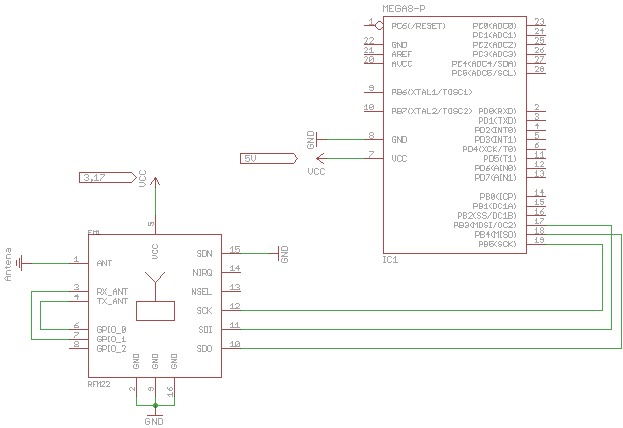Click the GND symbol on the SDN pin
Image resolution: width=623 pixels, height=428 pixels.
pyautogui.click(x=280, y=252)
